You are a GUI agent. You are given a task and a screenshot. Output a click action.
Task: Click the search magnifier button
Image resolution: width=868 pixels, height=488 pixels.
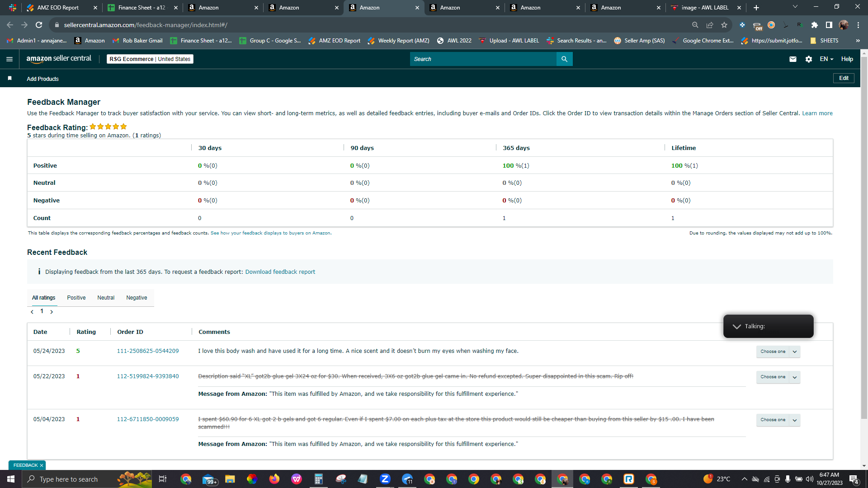[564, 59]
